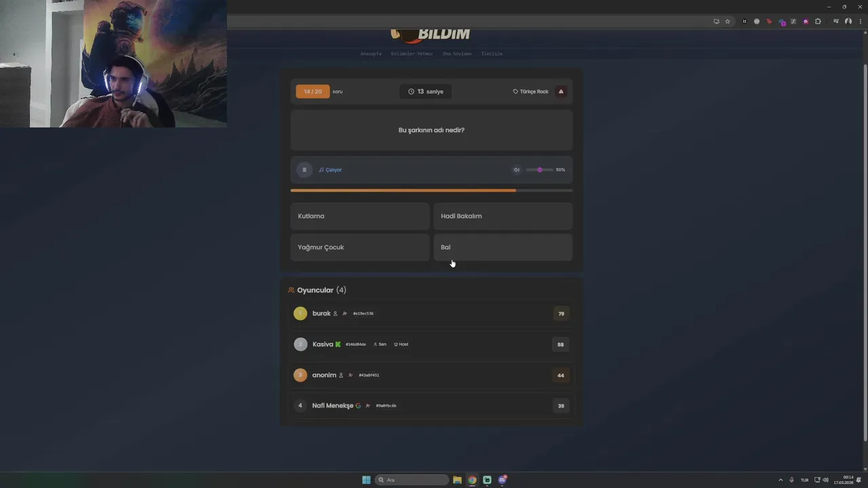Bookmark the page with the star icon
This screenshot has width=868, height=488.
728,22
